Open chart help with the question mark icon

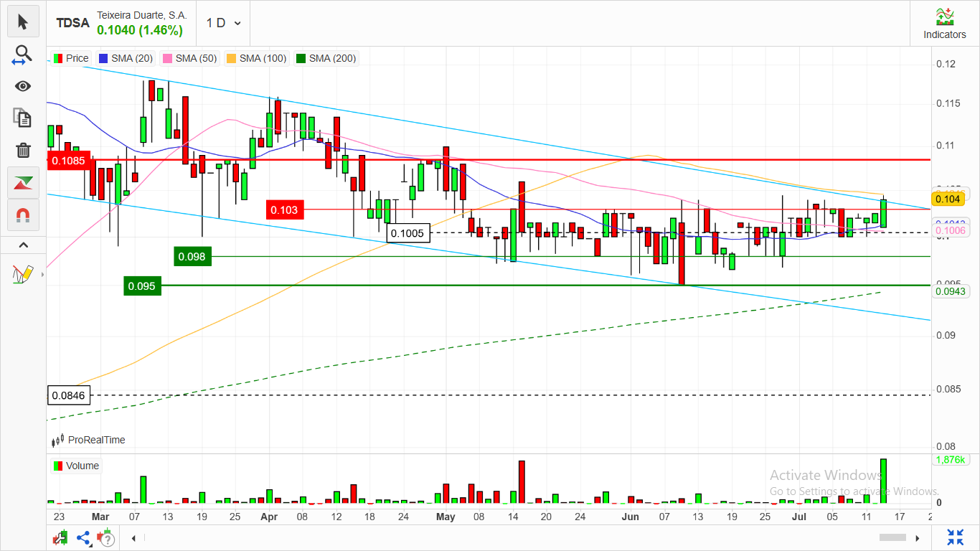106,537
